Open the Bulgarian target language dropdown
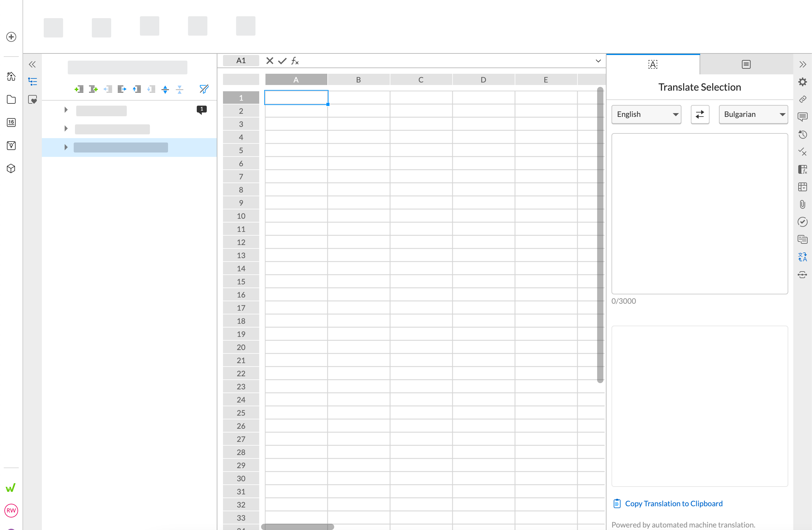Image resolution: width=812 pixels, height=530 pixels. pos(753,114)
